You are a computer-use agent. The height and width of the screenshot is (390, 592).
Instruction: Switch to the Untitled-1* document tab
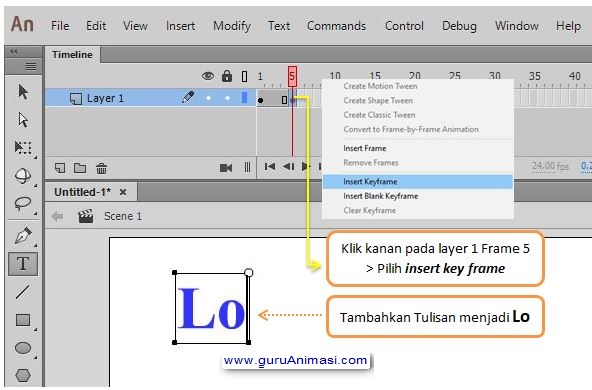(83, 192)
